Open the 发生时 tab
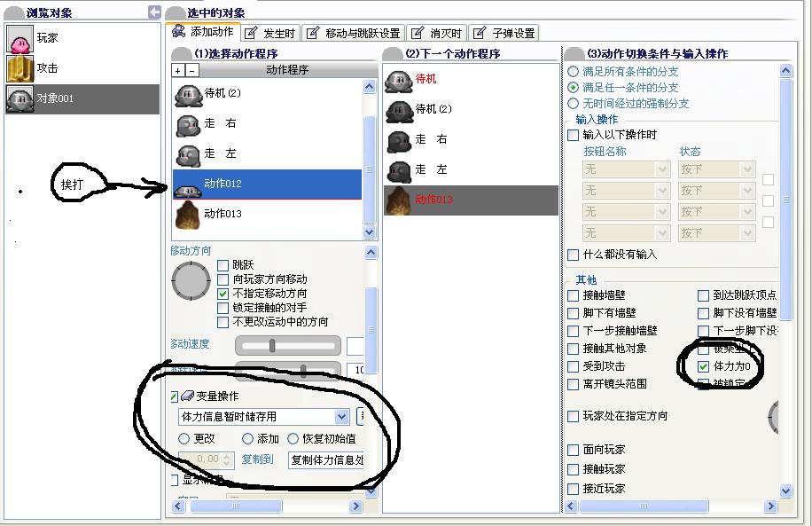Viewport: 812px width, 526px height. click(x=269, y=33)
